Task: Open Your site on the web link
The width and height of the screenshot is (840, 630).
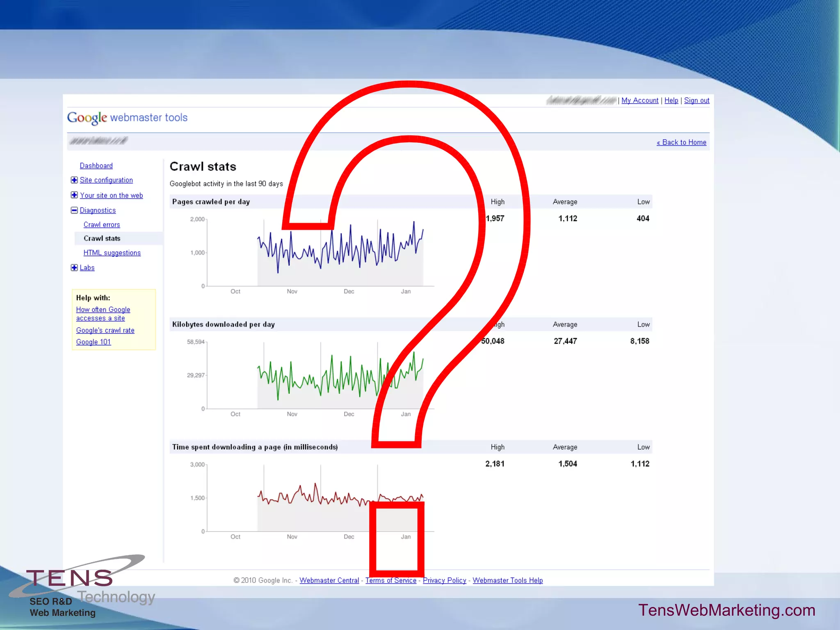Action: (112, 196)
